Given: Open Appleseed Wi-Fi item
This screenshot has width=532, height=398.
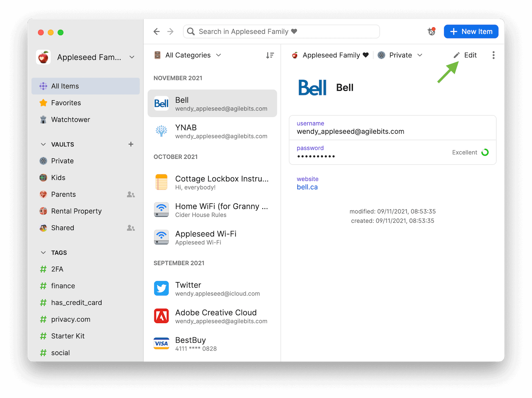Looking at the screenshot, I should point(212,237).
